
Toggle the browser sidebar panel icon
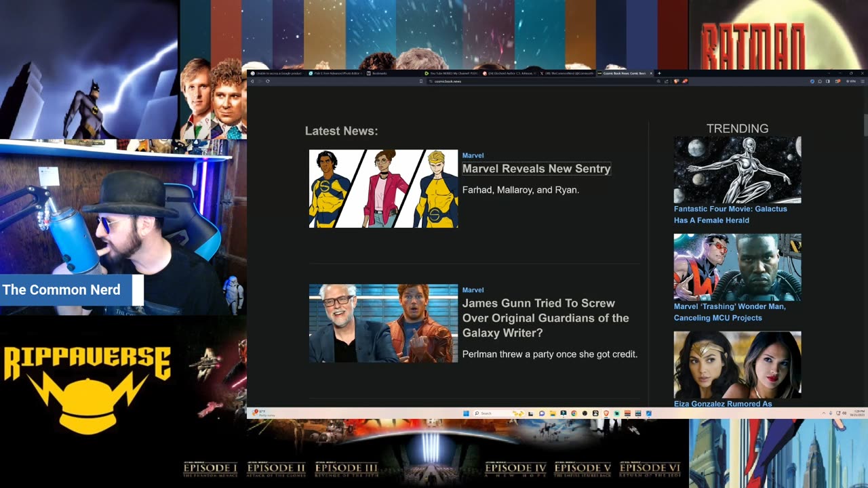pos(828,81)
